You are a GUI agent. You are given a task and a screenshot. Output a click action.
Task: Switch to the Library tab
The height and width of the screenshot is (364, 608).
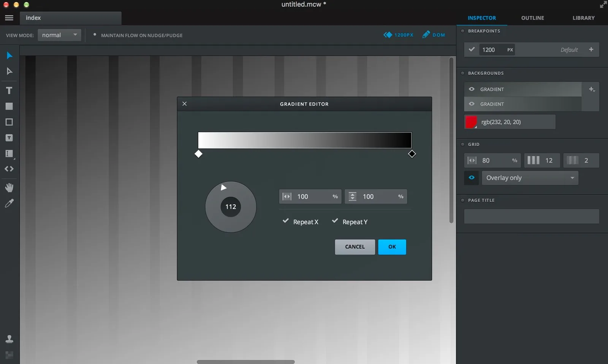point(583,18)
